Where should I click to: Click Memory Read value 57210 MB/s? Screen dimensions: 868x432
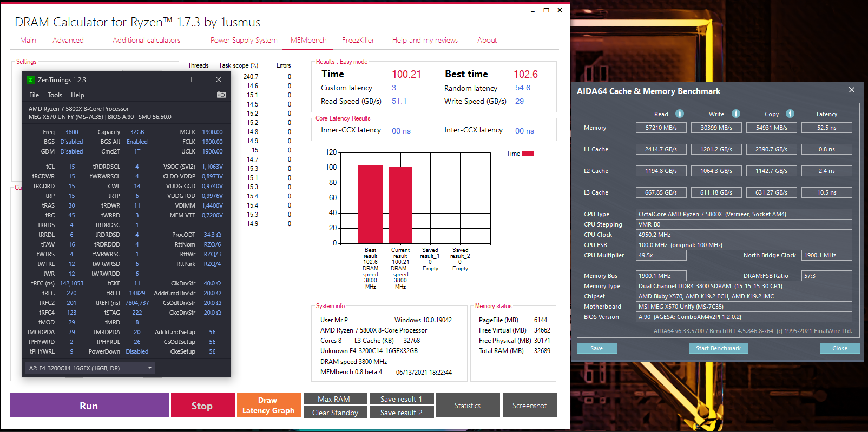pyautogui.click(x=661, y=128)
